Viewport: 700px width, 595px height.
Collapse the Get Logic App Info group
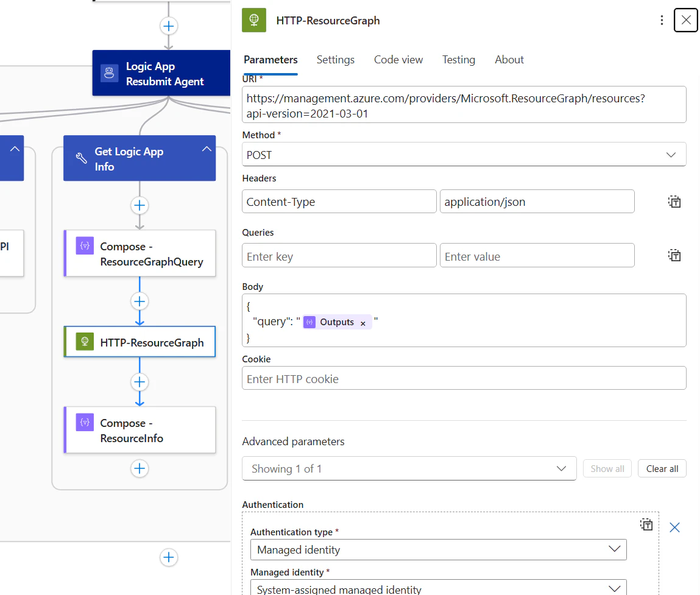pos(207,149)
